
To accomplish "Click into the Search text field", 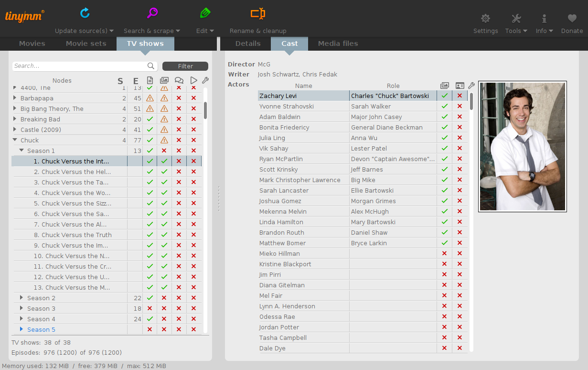I will coord(80,66).
